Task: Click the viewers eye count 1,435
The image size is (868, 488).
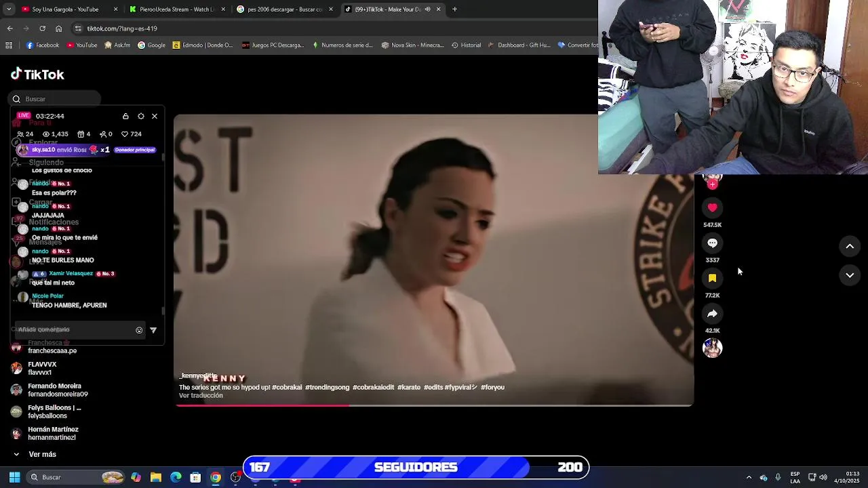Action: pyautogui.click(x=55, y=134)
